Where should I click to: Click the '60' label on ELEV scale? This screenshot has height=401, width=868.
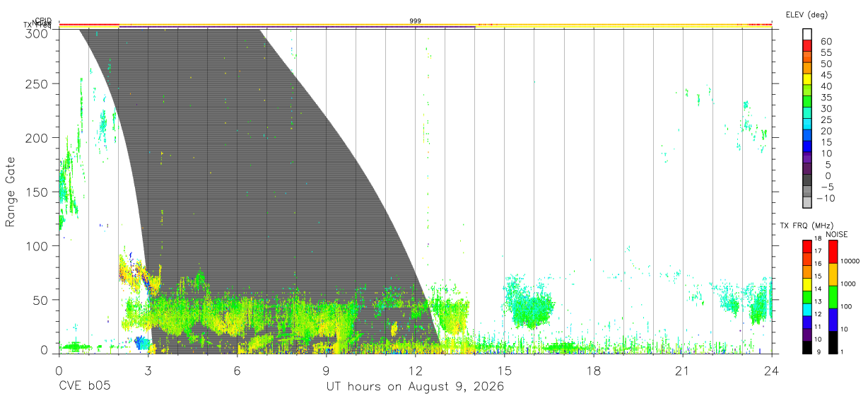point(826,42)
